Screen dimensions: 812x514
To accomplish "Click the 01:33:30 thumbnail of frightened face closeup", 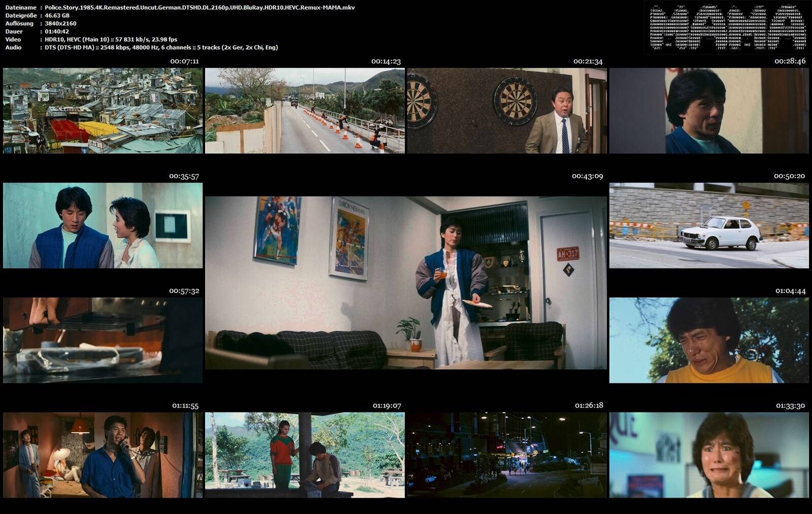I will coord(709,455).
